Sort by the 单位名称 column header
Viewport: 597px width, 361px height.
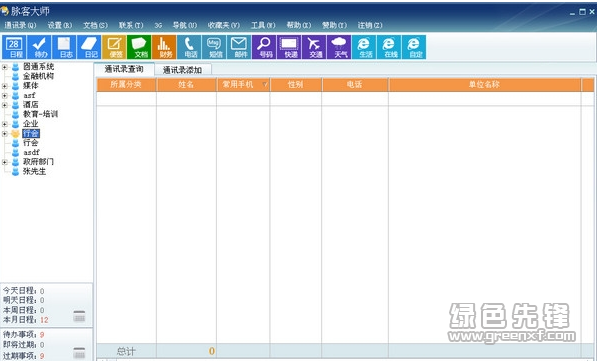coord(484,85)
